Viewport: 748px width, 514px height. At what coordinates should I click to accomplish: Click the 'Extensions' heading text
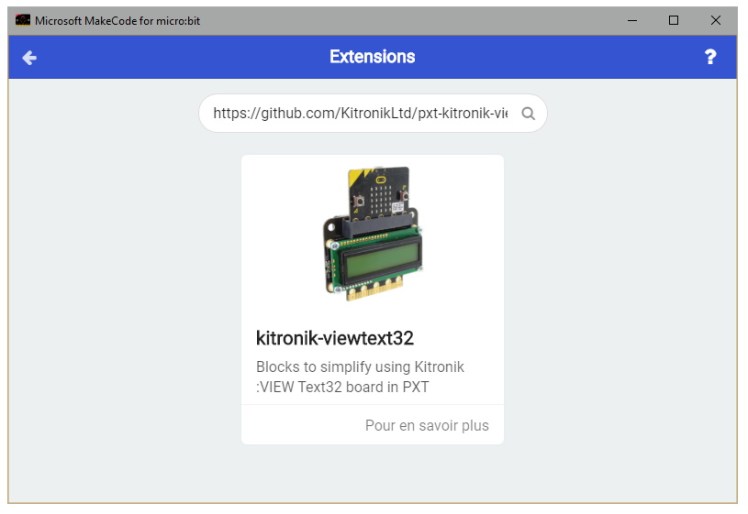click(372, 57)
